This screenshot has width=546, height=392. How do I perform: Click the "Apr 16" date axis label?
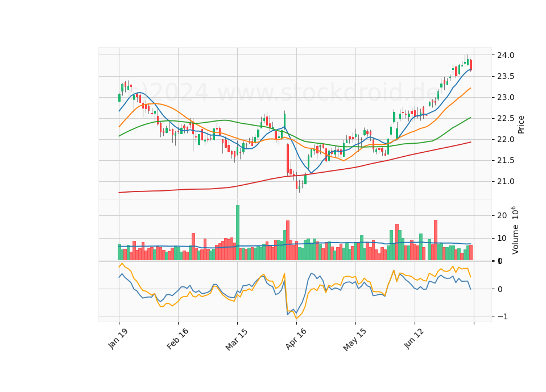[296, 339]
